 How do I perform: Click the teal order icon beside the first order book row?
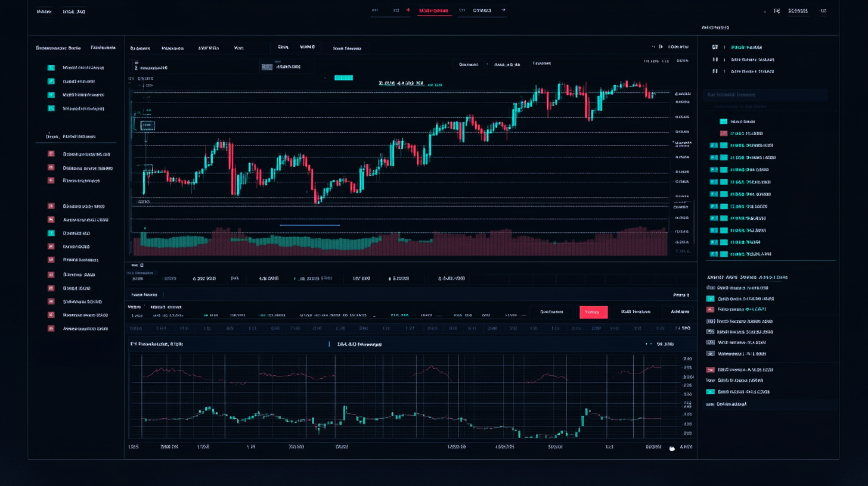click(x=723, y=121)
